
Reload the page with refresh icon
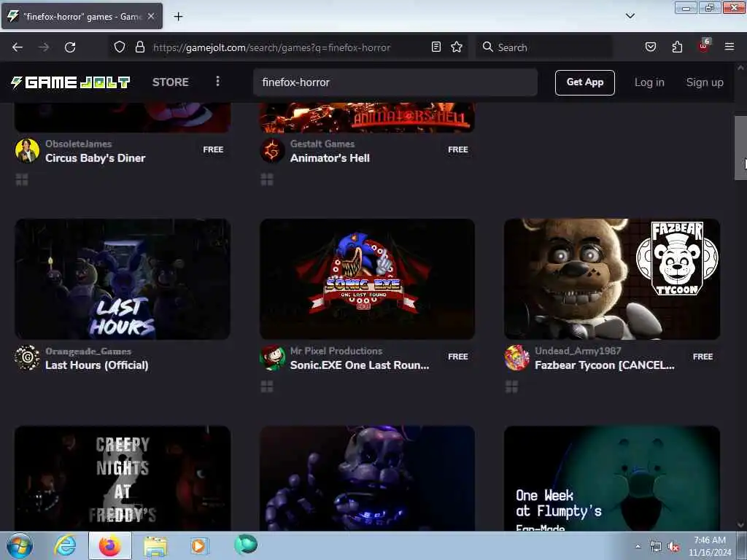pyautogui.click(x=70, y=47)
